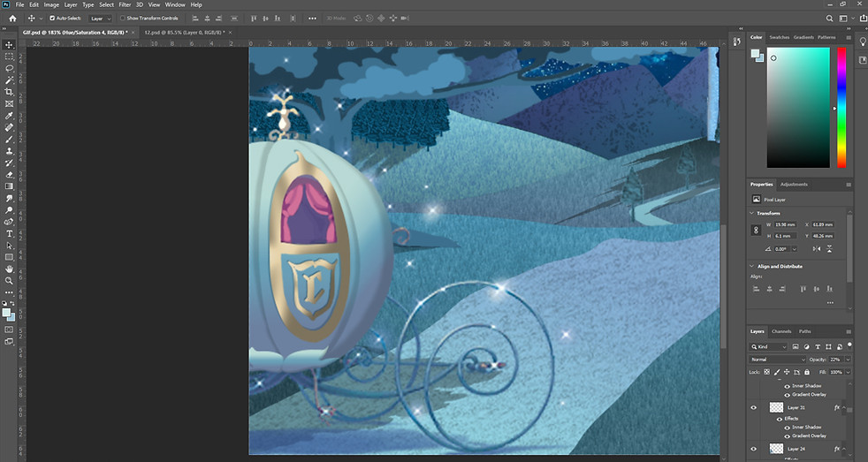
Task: Switch to the Channels tab
Action: click(x=781, y=331)
